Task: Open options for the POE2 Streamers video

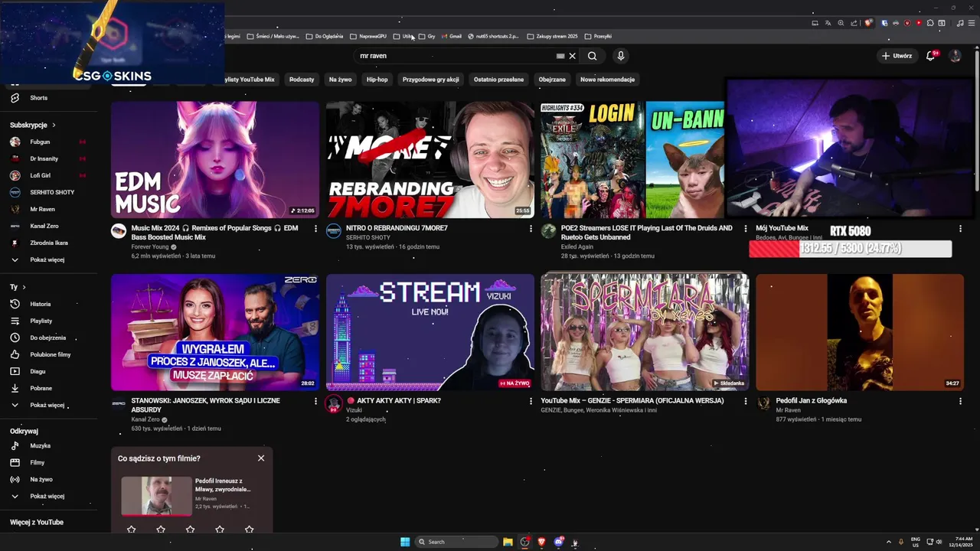Action: pos(746,228)
